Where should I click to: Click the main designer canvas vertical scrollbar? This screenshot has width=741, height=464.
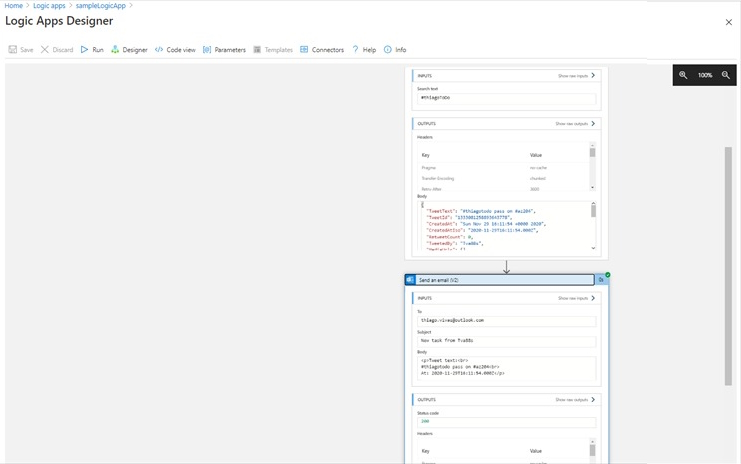pyautogui.click(x=728, y=266)
